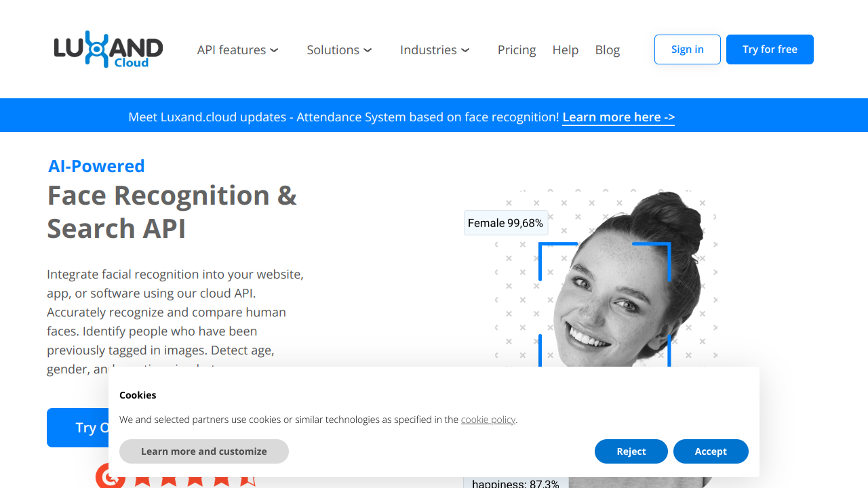The height and width of the screenshot is (488, 868).
Task: Open the cookie policy link
Action: [x=488, y=420]
